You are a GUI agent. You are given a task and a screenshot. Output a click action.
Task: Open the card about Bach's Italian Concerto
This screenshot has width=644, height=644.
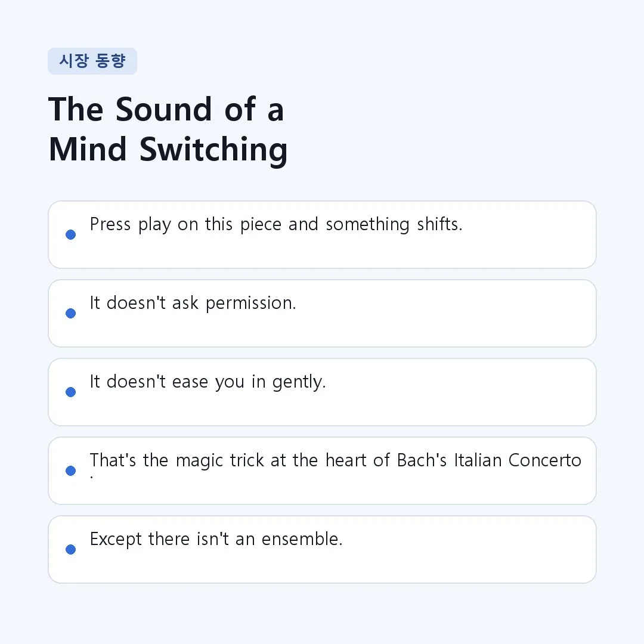point(322,470)
